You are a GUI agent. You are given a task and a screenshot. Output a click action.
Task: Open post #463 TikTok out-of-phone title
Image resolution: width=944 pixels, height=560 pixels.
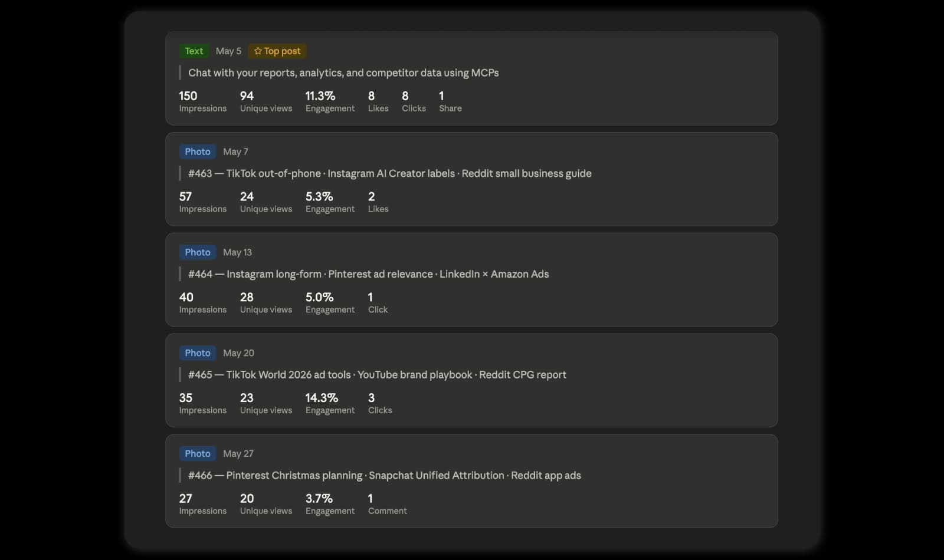(x=389, y=174)
